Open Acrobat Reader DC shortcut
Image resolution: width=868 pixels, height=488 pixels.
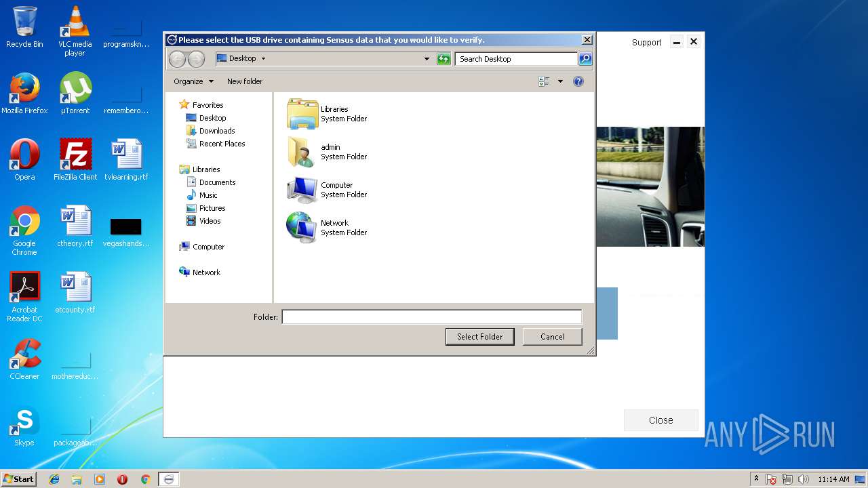(24, 297)
